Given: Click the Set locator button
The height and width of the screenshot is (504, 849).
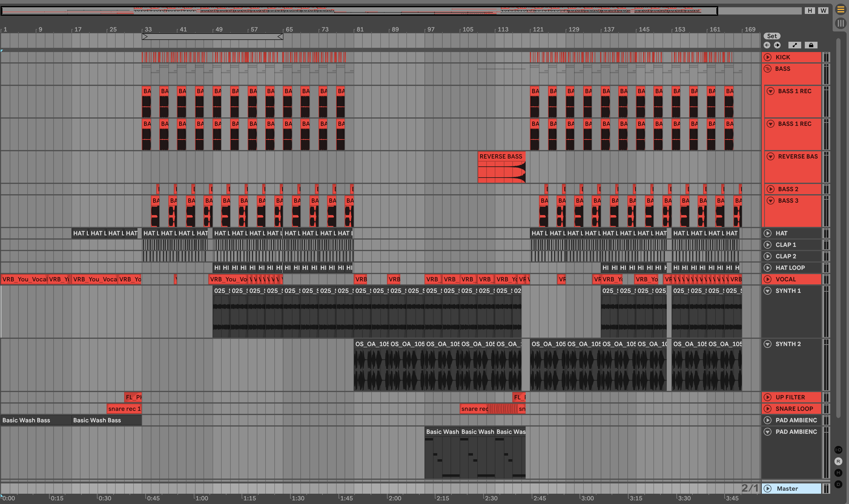Looking at the screenshot, I should click(772, 36).
